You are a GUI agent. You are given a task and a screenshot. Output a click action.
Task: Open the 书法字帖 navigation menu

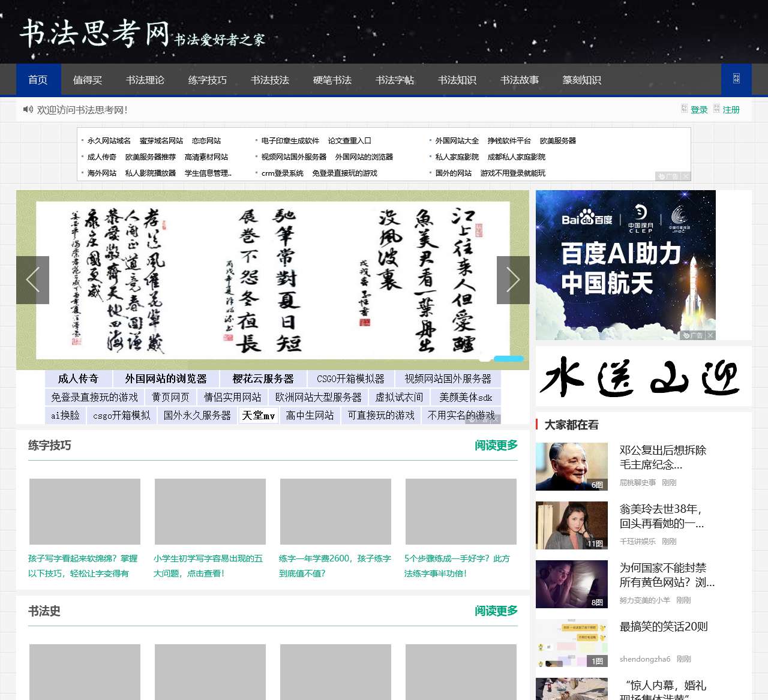(x=394, y=79)
